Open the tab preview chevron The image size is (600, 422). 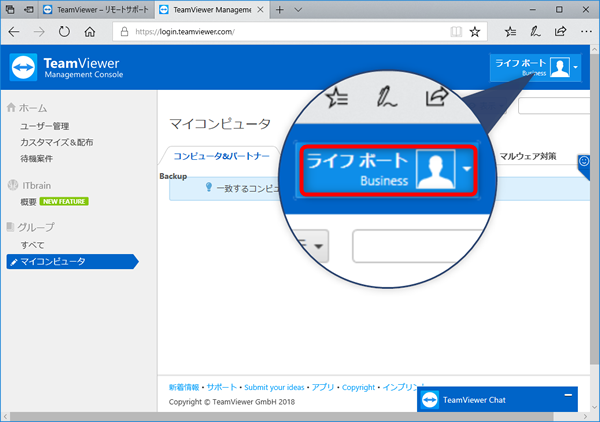click(298, 10)
